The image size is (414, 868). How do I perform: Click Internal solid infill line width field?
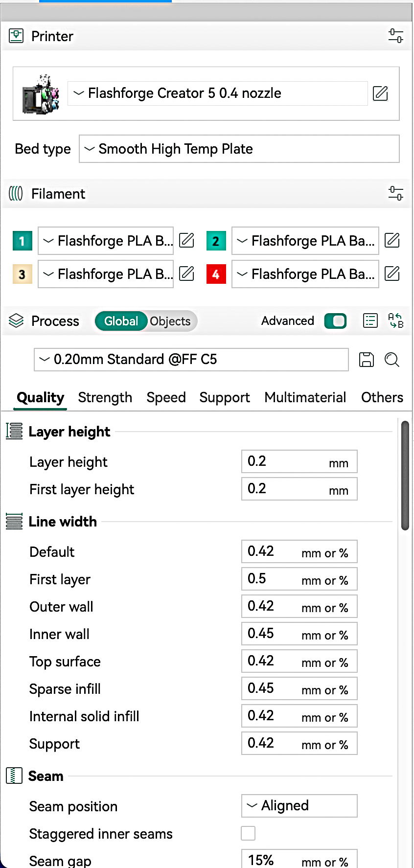(299, 716)
